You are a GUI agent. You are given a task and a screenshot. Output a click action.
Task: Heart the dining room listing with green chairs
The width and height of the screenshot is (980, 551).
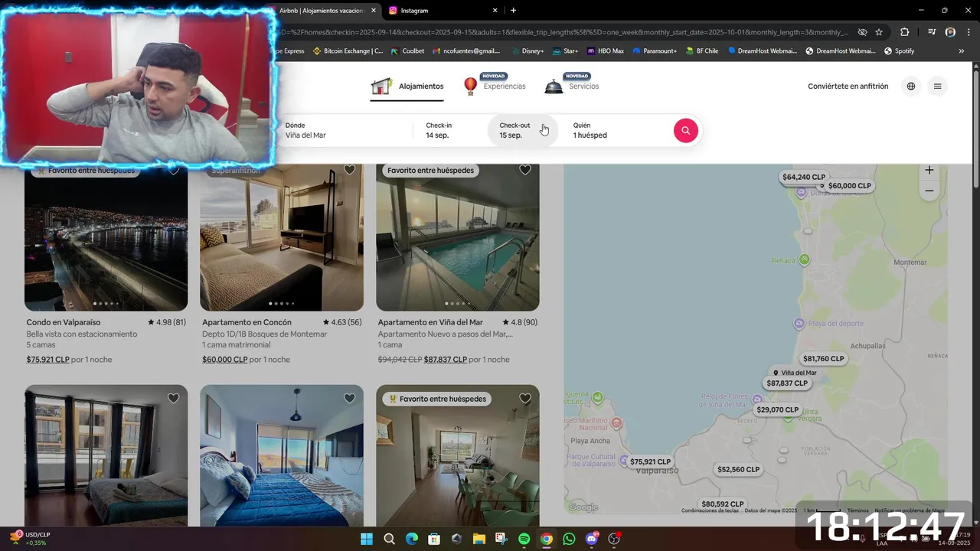tap(525, 398)
